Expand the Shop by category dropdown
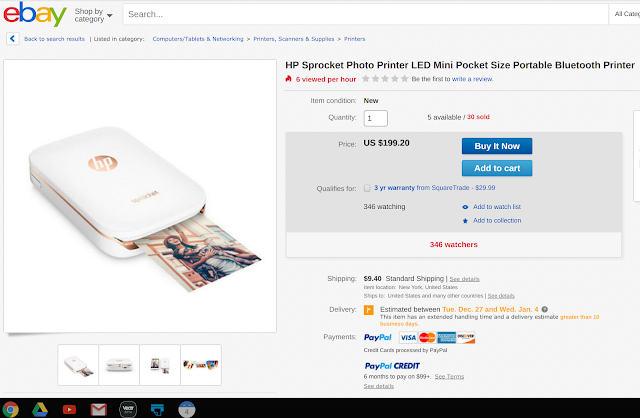The height and width of the screenshot is (418, 640). 93,15
